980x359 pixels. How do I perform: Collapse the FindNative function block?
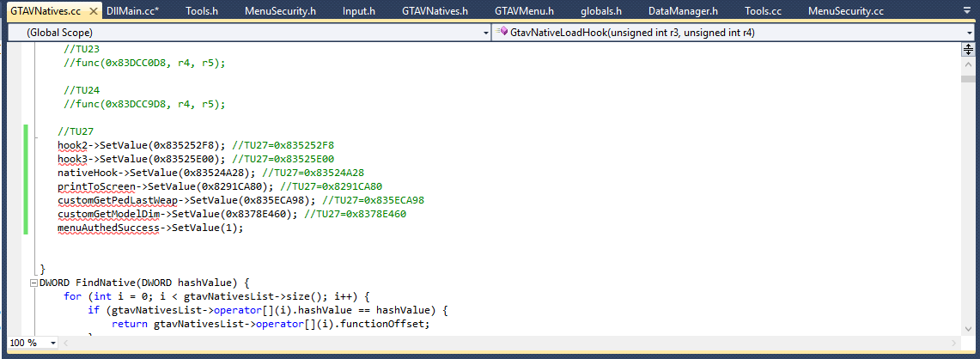pyautogui.click(x=33, y=283)
